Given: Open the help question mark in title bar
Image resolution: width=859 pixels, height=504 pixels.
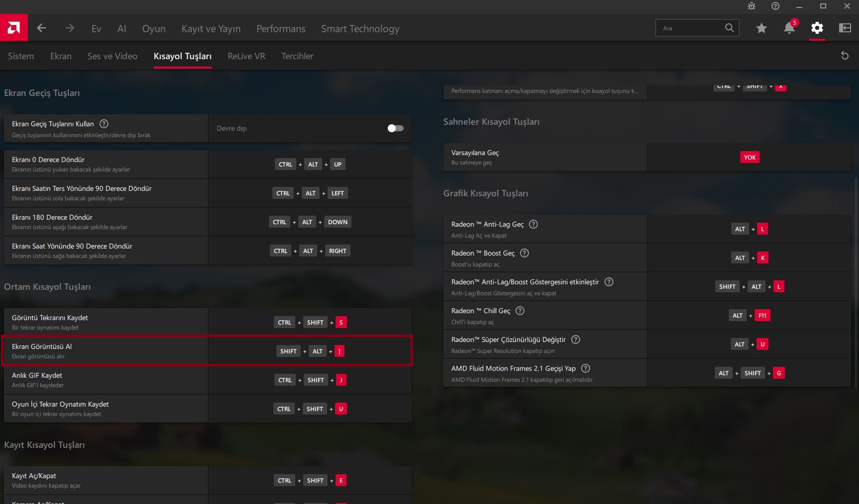Looking at the screenshot, I should coord(775,6).
